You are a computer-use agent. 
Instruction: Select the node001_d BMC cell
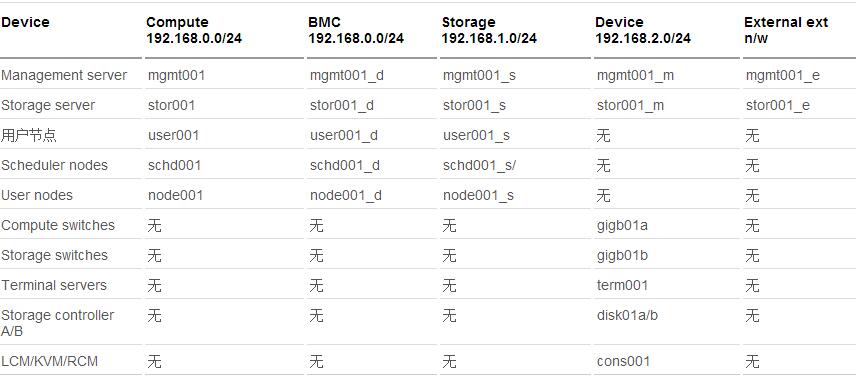click(x=346, y=195)
